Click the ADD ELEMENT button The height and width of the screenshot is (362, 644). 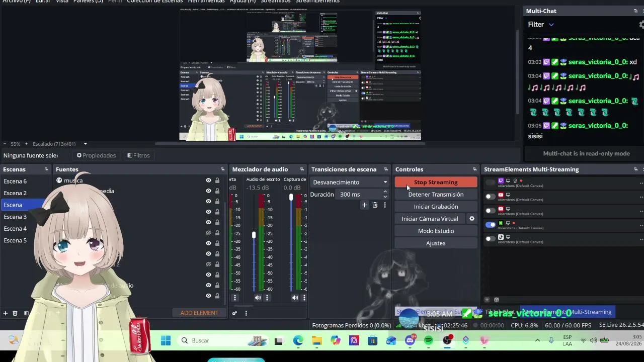(x=199, y=313)
